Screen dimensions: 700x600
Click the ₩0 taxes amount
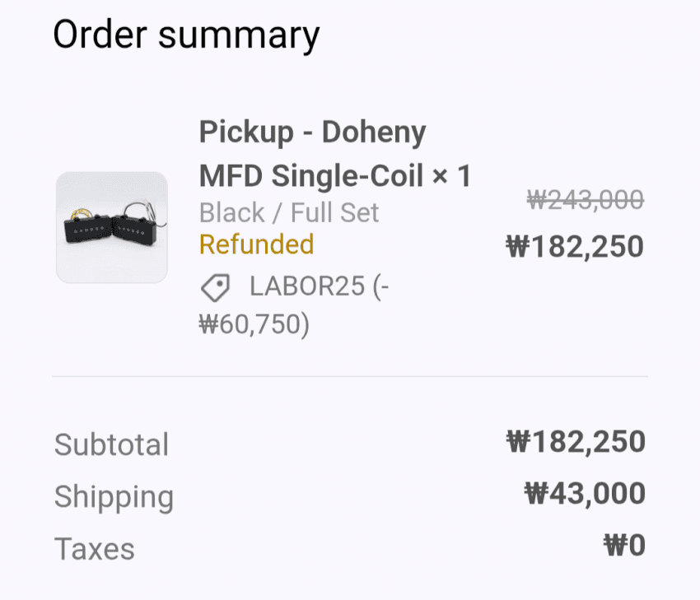tap(623, 545)
